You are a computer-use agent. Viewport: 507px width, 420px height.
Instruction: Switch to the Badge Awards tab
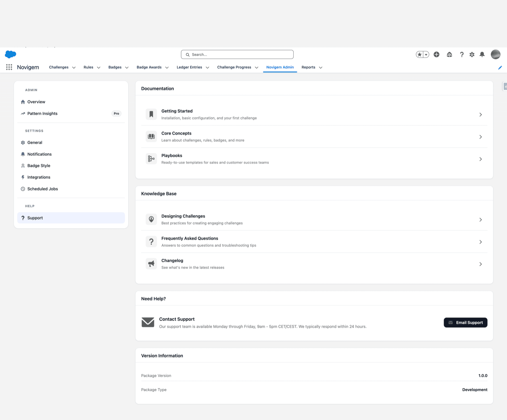pyautogui.click(x=149, y=67)
